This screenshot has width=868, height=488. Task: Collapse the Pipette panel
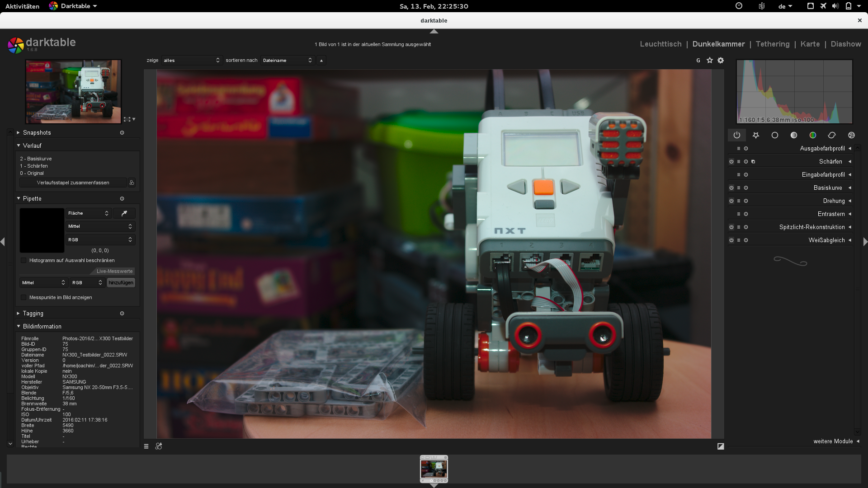point(19,199)
